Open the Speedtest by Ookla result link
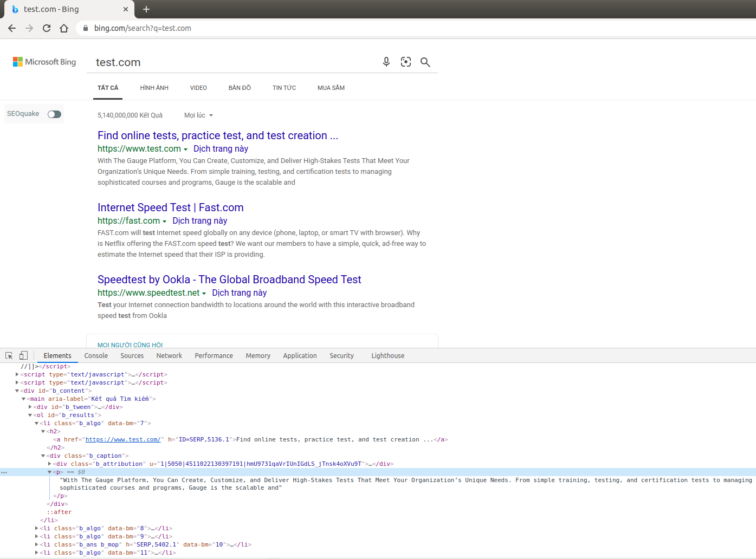756x559 pixels. (x=229, y=279)
